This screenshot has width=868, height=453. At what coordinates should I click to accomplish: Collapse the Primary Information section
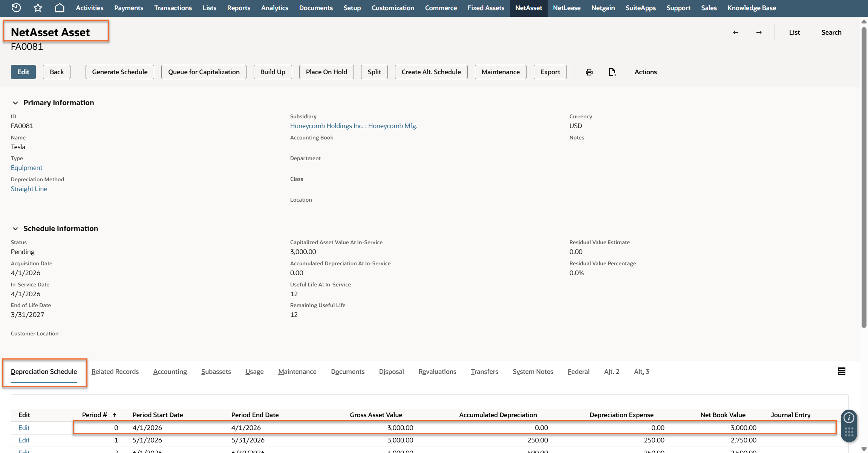click(15, 103)
